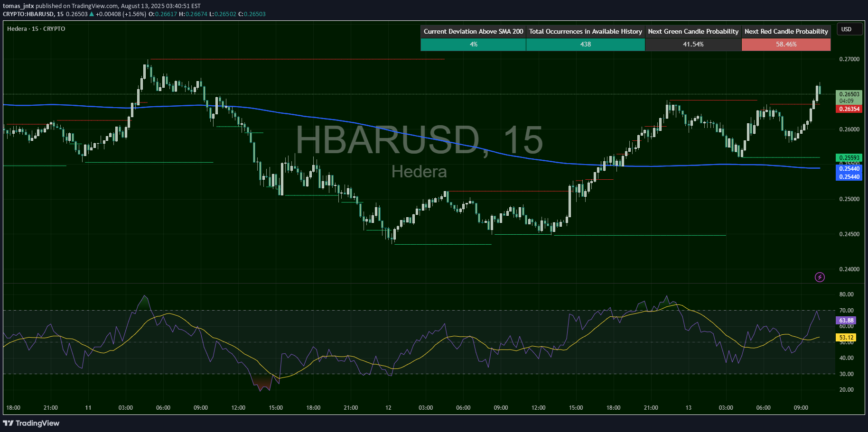Click the 'Total Occurrences in Available History' header

click(585, 31)
